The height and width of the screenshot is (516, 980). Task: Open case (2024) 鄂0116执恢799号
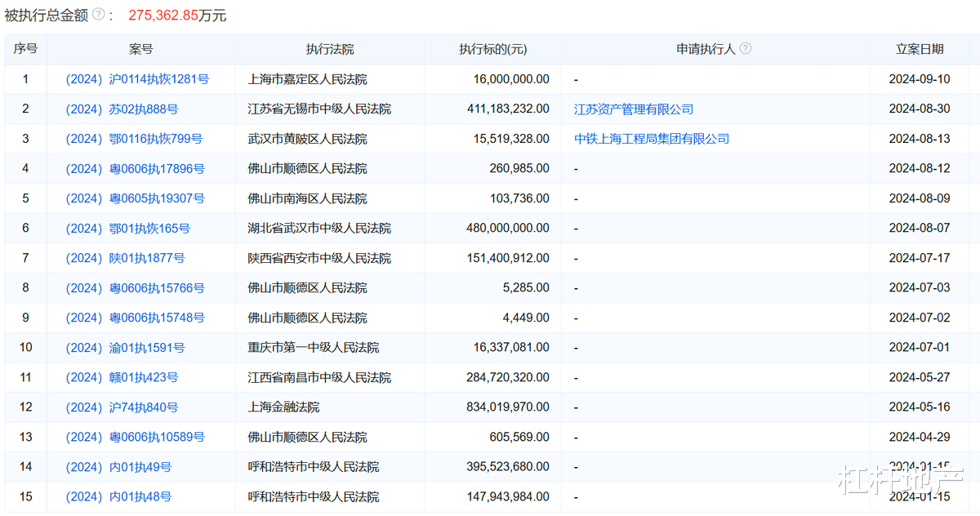[134, 139]
